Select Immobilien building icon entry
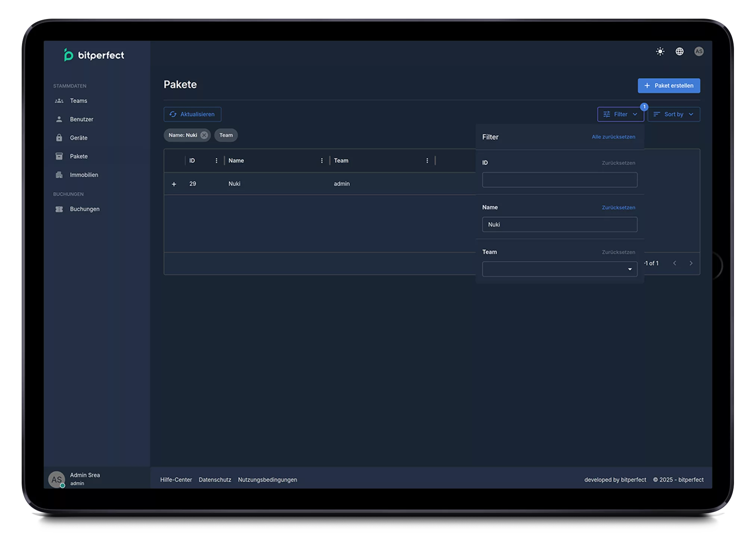Image resolution: width=756 pixels, height=533 pixels. pyautogui.click(x=84, y=175)
